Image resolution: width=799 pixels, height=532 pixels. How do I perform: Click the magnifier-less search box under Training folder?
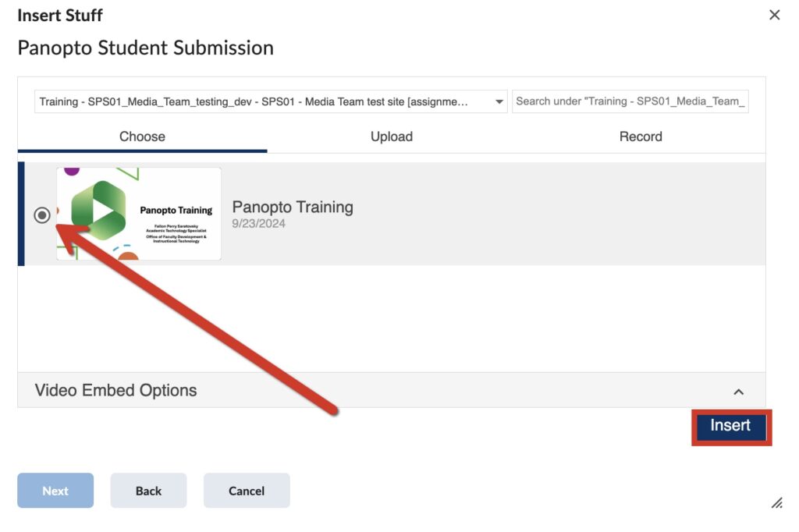click(629, 101)
